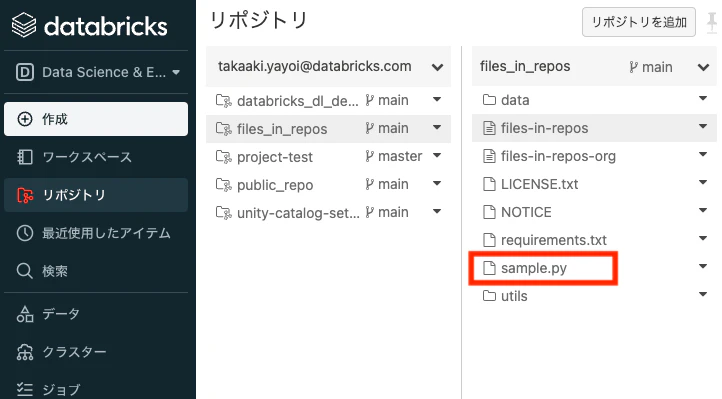Open dropdown arrow for NOTICE
Image resolution: width=722 pixels, height=399 pixels.
pos(703,210)
